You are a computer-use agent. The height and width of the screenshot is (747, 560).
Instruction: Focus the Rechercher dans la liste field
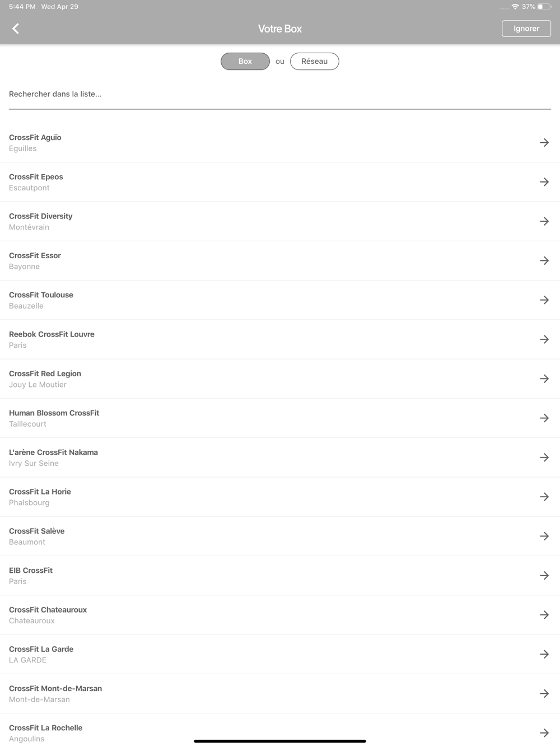coord(280,94)
